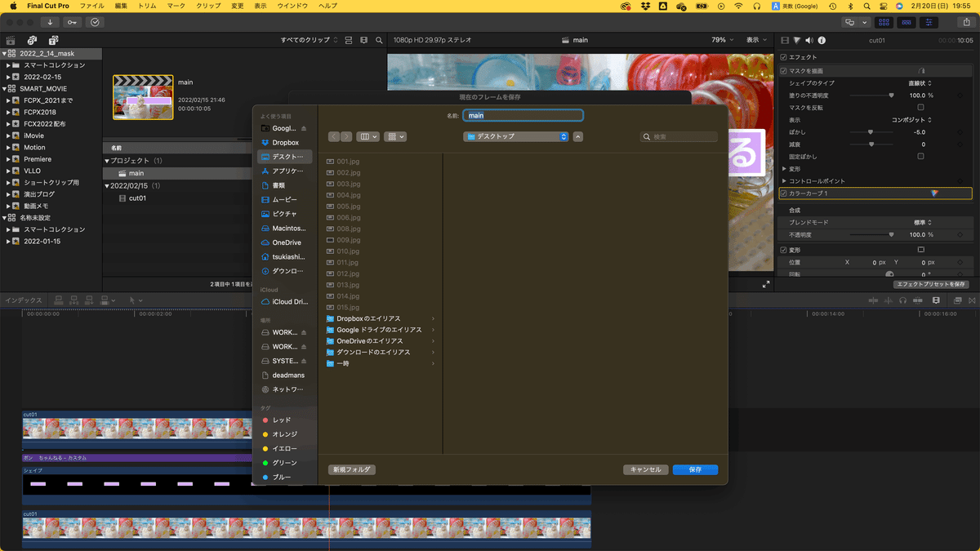Click the browser search magnifier icon
The width and height of the screenshot is (980, 551).
(x=378, y=40)
